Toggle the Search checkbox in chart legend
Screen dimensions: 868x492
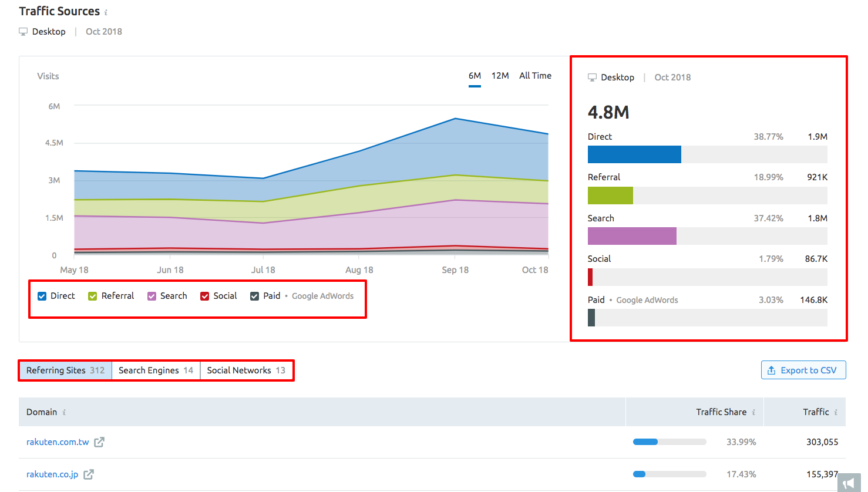coord(152,296)
